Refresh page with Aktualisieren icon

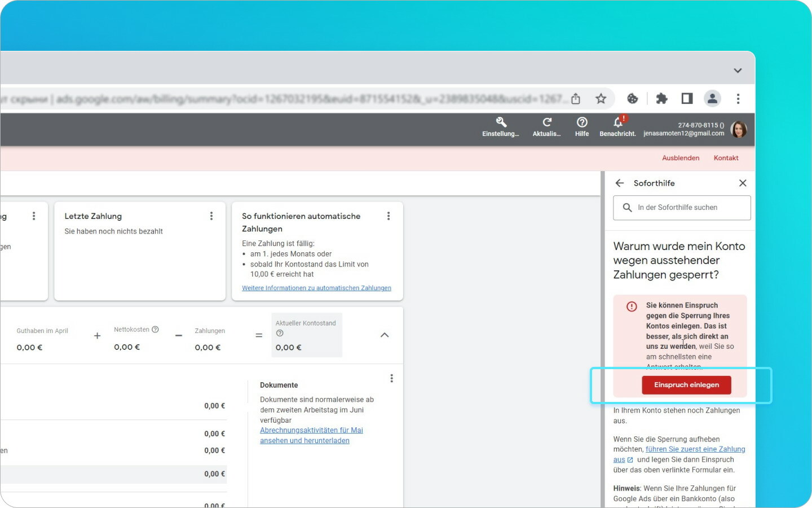[x=546, y=127]
